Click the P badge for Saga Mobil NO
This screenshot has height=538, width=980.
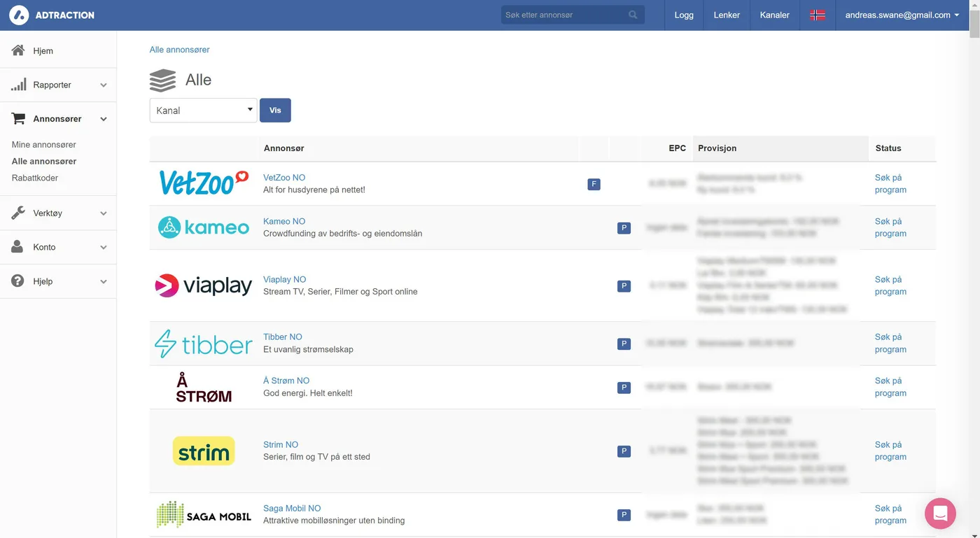(x=624, y=515)
